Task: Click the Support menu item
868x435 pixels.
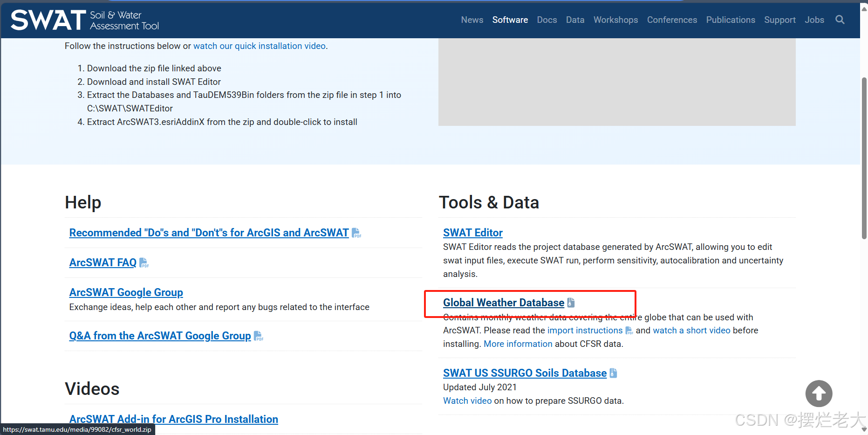Action: click(x=779, y=20)
